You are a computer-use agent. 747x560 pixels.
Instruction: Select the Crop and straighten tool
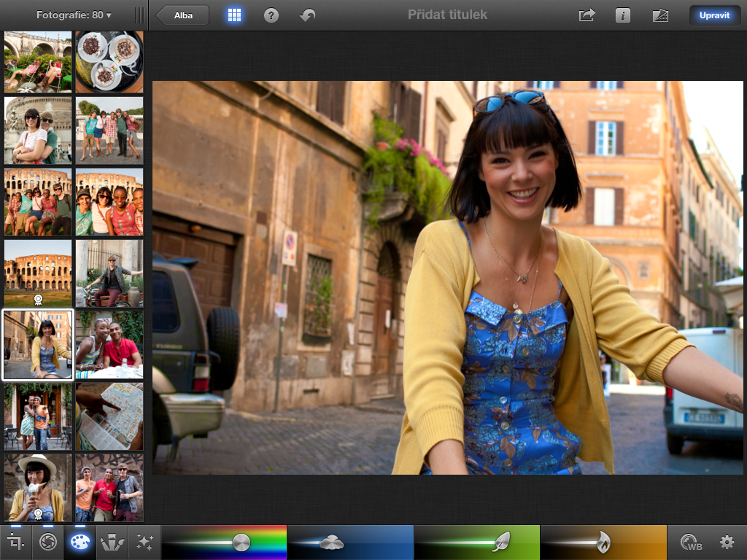pos(15,542)
